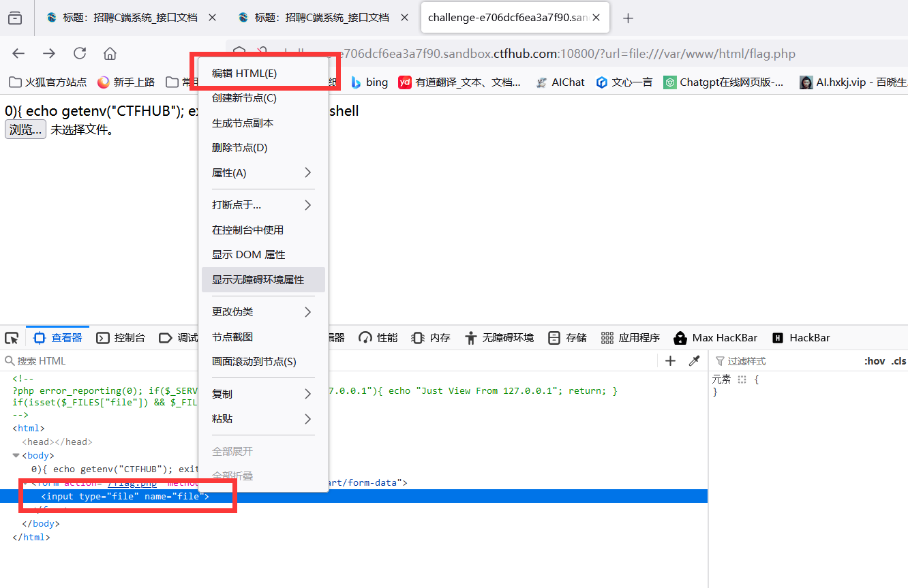Image resolution: width=908 pixels, height=588 pixels.
Task: Open 有道翻译_文本、文档 bookmark
Action: pyautogui.click(x=460, y=82)
